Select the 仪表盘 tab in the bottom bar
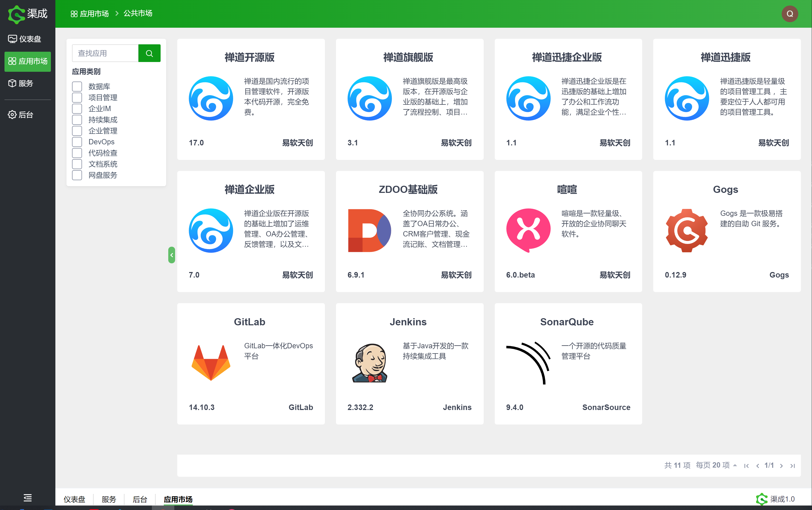 pos(74,499)
